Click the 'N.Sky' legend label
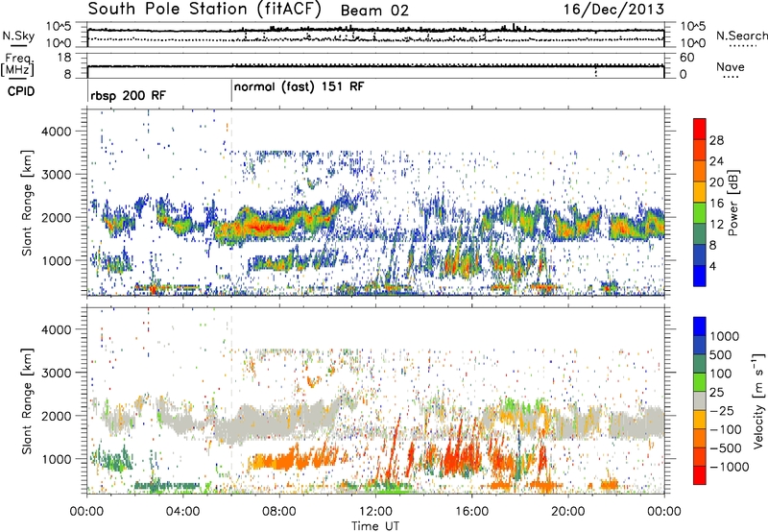The height and width of the screenshot is (532, 768). click(x=18, y=36)
